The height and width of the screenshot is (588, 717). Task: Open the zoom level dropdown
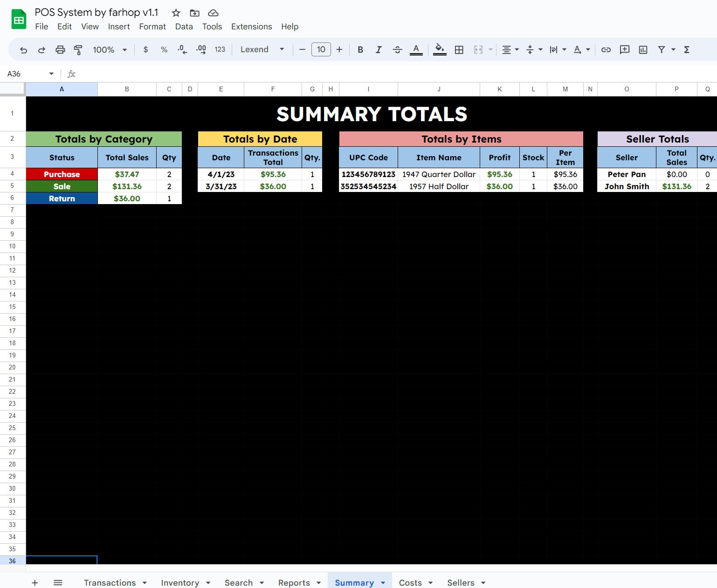pos(109,49)
